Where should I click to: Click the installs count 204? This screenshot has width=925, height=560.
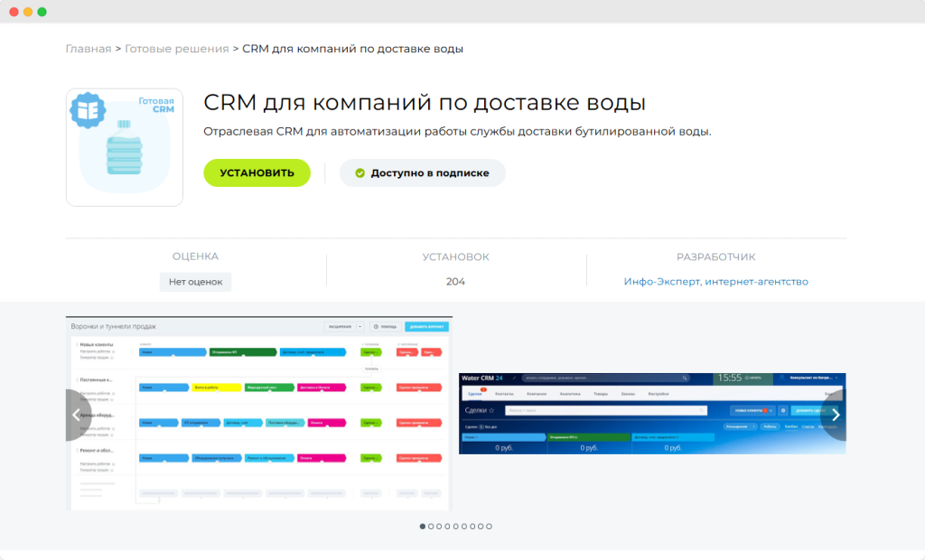click(x=455, y=282)
